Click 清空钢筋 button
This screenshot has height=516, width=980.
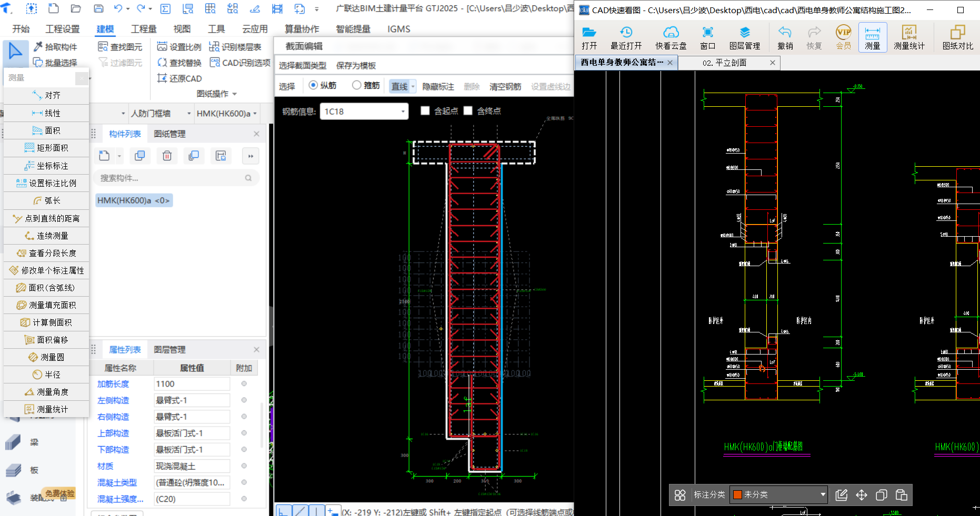coord(505,87)
